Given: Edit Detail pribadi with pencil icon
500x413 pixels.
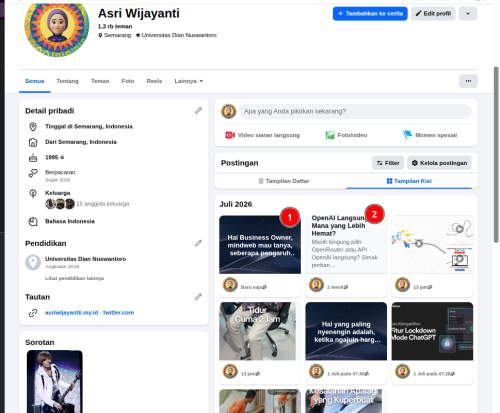Looking at the screenshot, I should click(198, 111).
